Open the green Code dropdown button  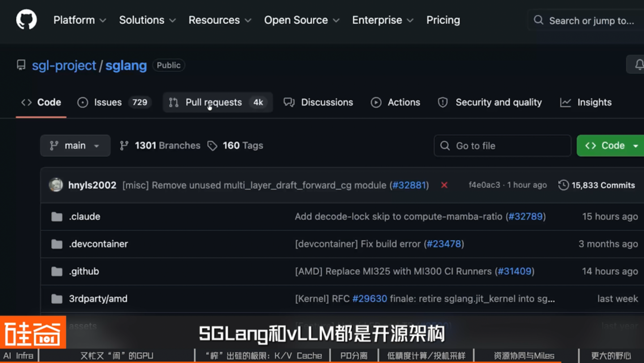pos(611,146)
